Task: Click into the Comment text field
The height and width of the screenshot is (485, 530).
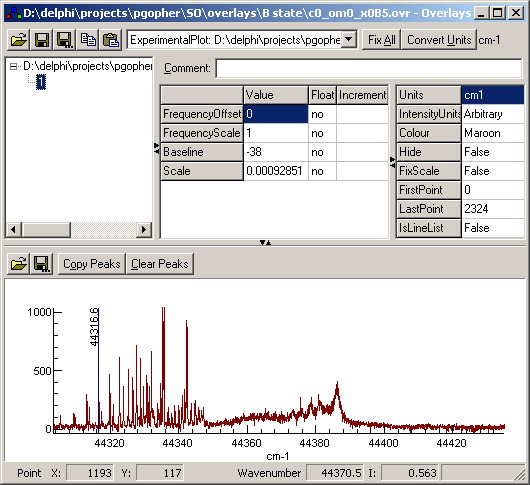Action: pos(369,68)
